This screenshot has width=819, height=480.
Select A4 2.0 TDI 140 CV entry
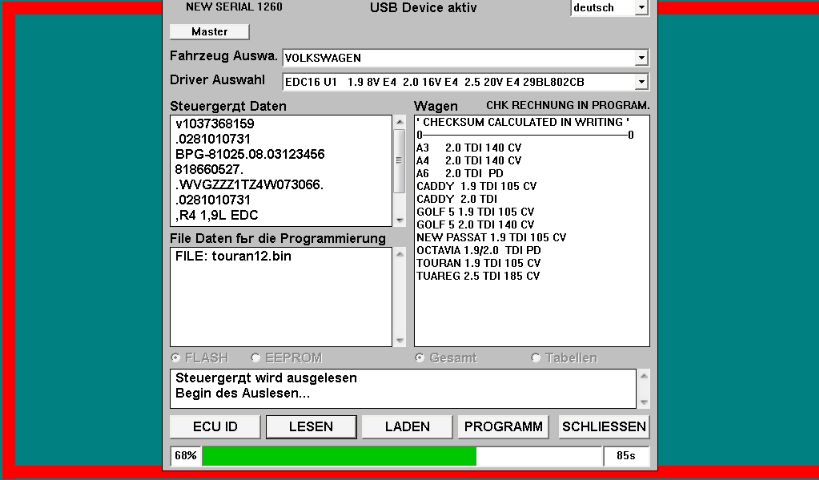(469, 161)
